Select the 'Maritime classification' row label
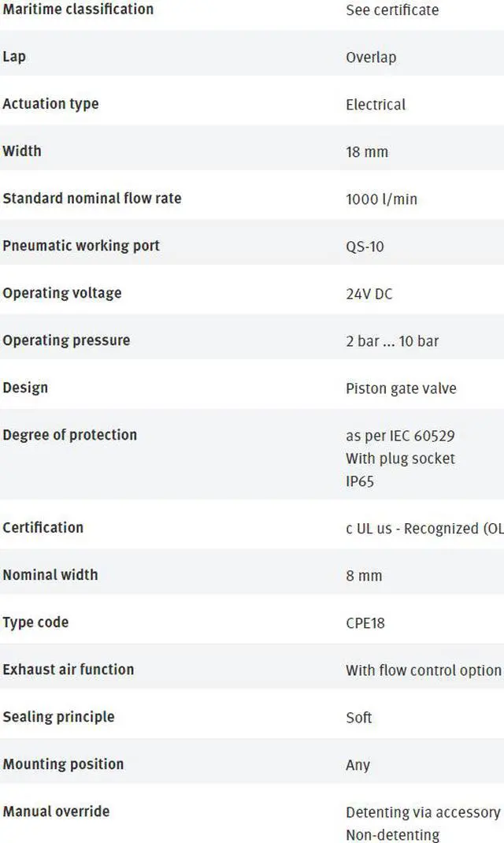504x843 pixels. [x=78, y=9]
